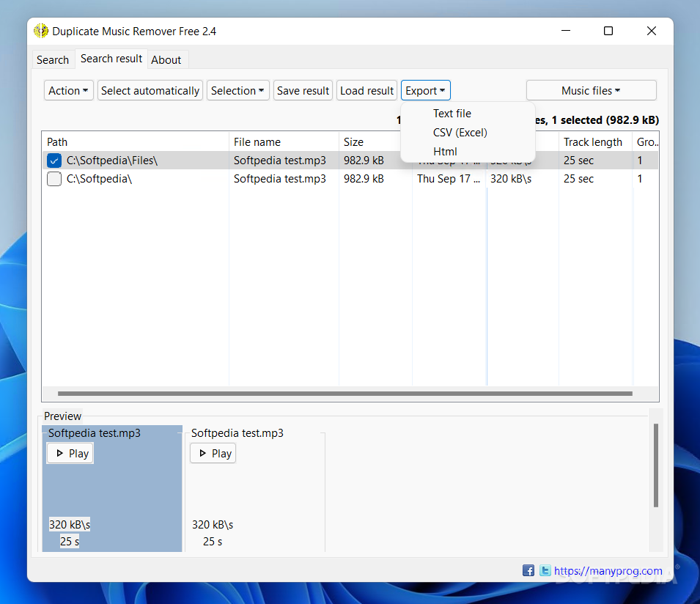Open Twitter icon in footer
Screen dimensions: 700x604
(x=545, y=570)
